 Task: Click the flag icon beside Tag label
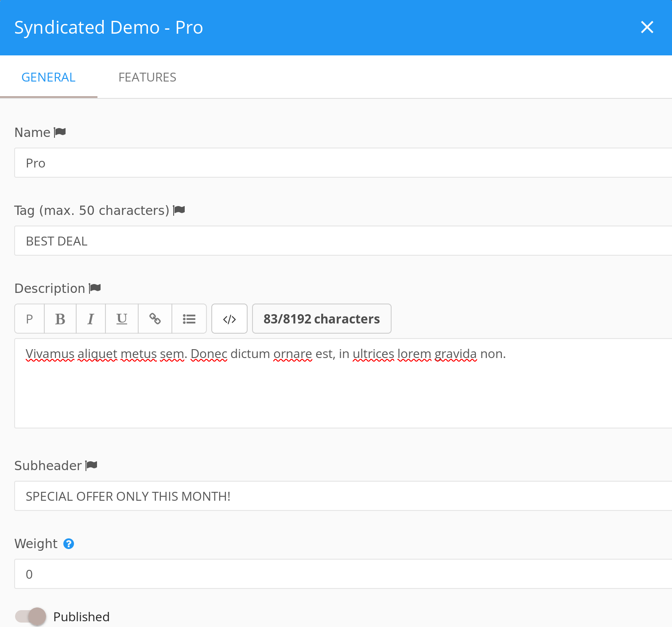pos(179,210)
